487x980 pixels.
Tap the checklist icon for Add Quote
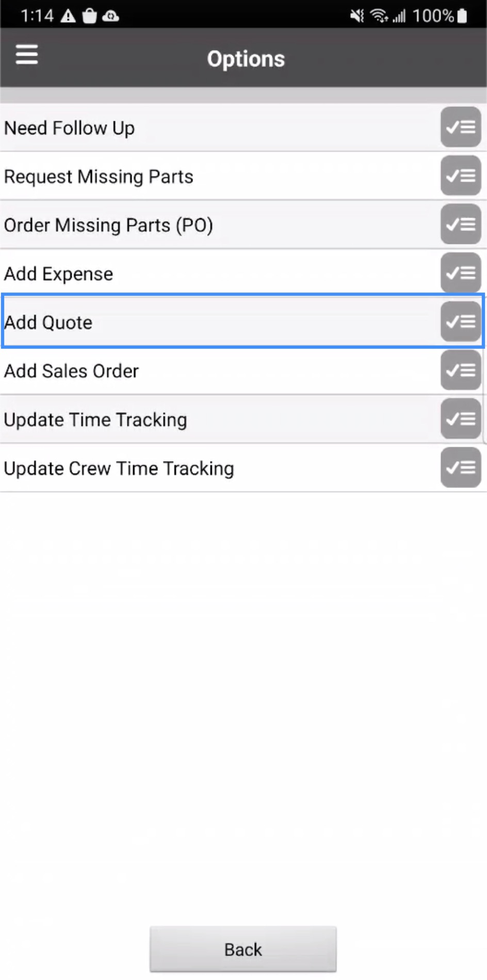461,322
